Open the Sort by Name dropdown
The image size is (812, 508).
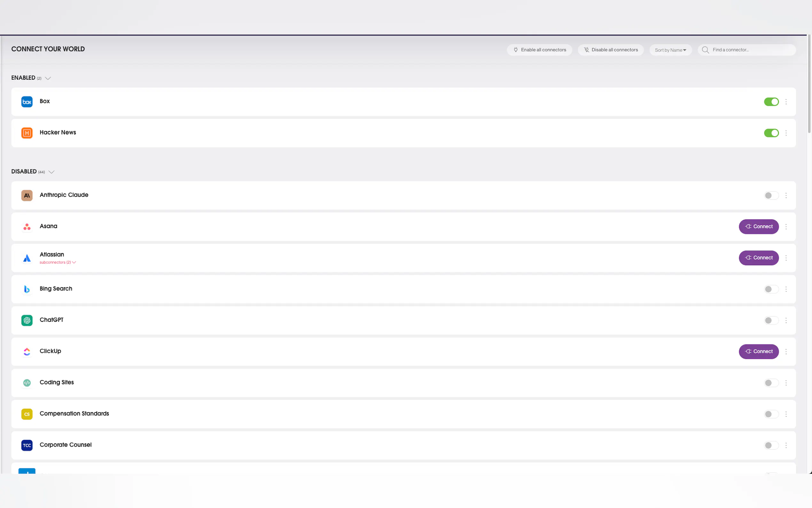tap(670, 50)
